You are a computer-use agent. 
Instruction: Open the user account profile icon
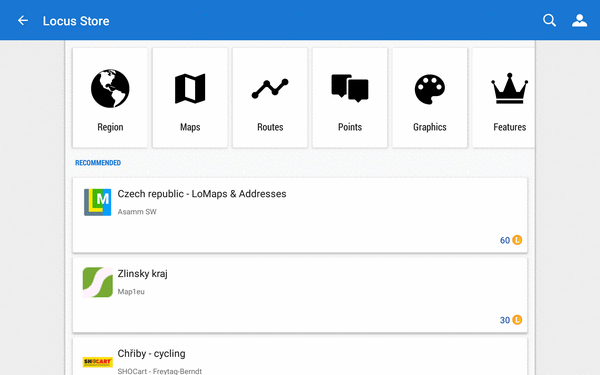pyautogui.click(x=579, y=20)
